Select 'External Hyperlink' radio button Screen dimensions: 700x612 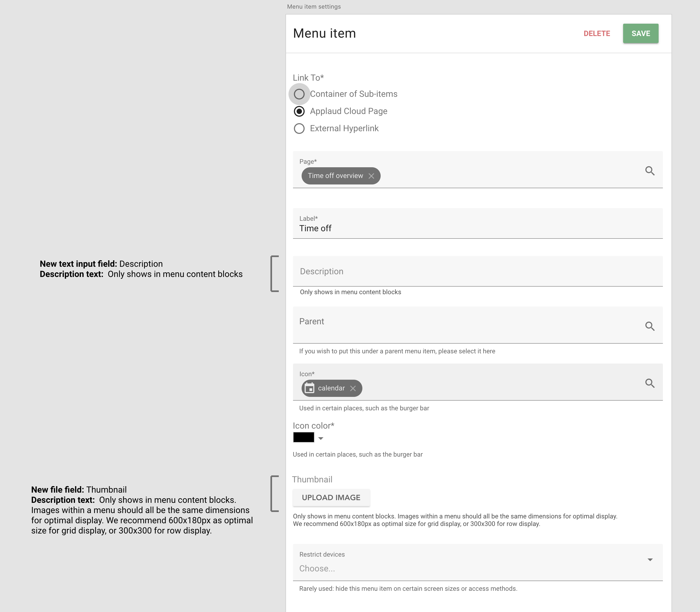(299, 129)
